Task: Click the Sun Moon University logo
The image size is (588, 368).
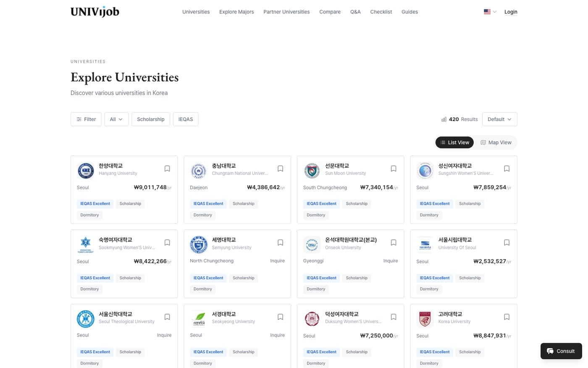Action: tap(312, 171)
